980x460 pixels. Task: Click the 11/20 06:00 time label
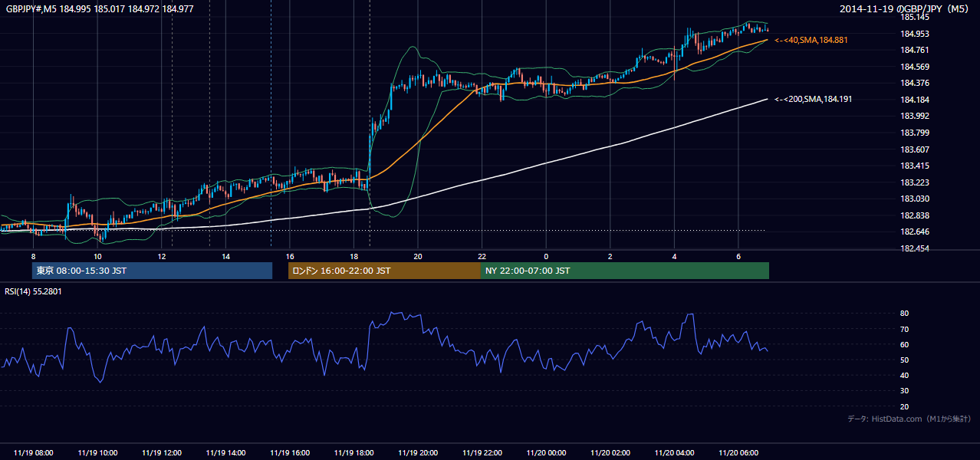coord(738,453)
